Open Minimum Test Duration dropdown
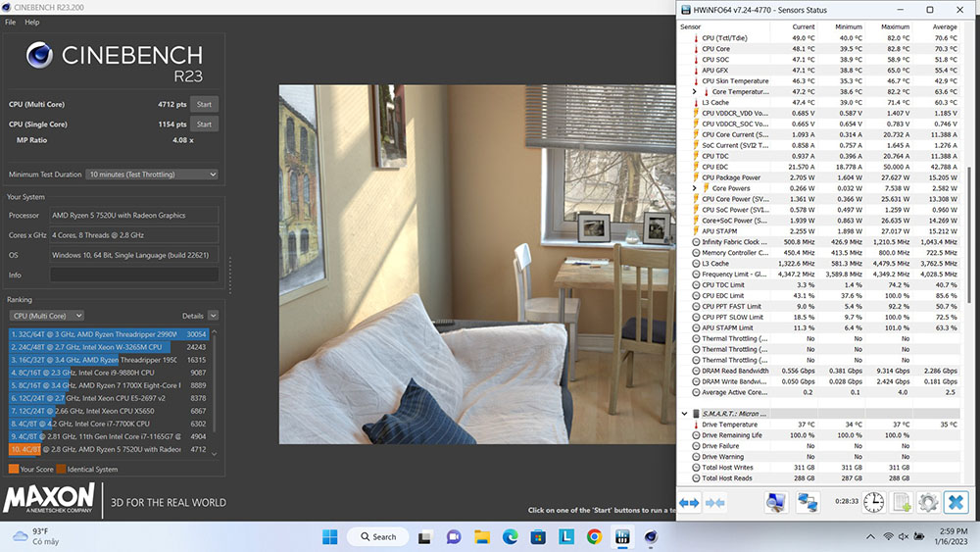The image size is (980, 552). (x=152, y=175)
